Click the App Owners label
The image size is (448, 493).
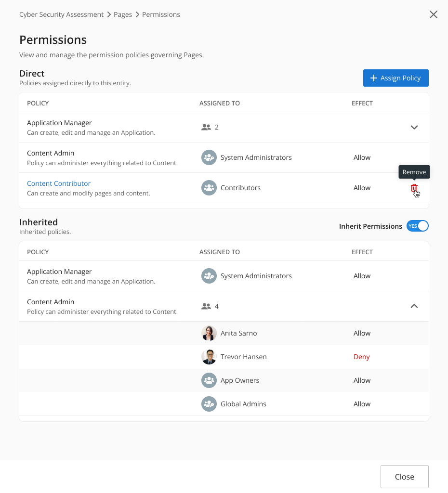click(x=240, y=380)
